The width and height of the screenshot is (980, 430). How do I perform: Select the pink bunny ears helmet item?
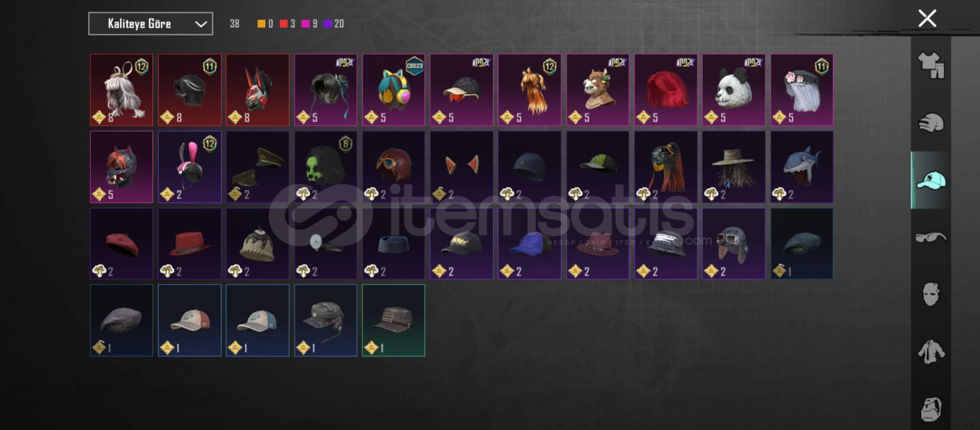tap(189, 167)
